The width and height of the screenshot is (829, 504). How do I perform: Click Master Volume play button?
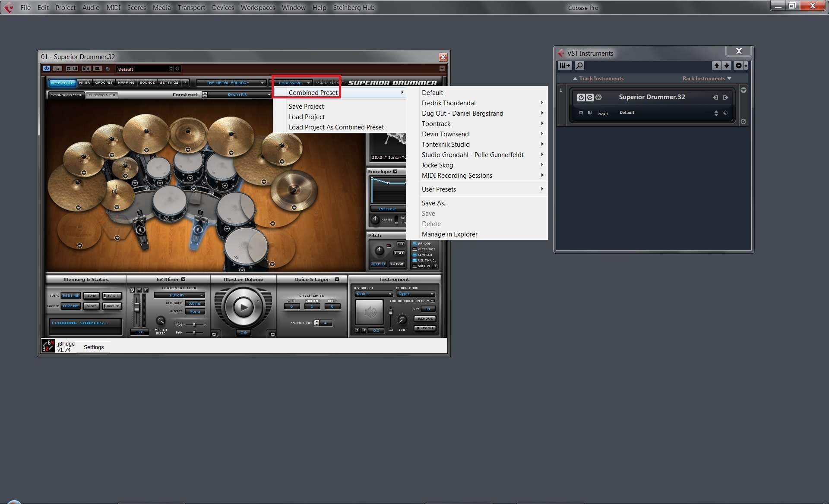point(244,307)
